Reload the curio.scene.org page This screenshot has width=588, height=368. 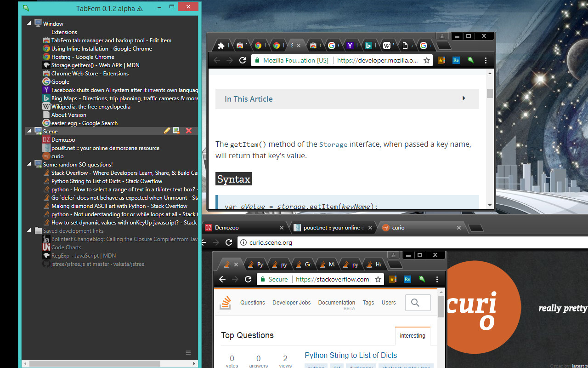click(x=229, y=242)
